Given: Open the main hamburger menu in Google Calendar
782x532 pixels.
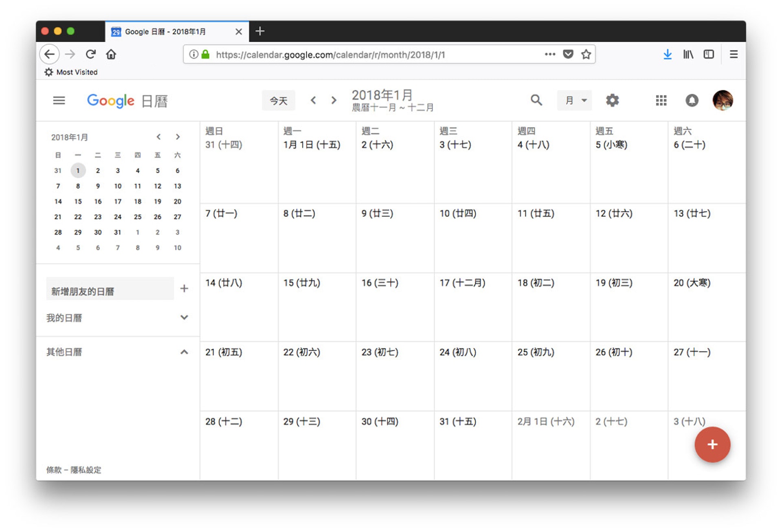Looking at the screenshot, I should click(59, 100).
